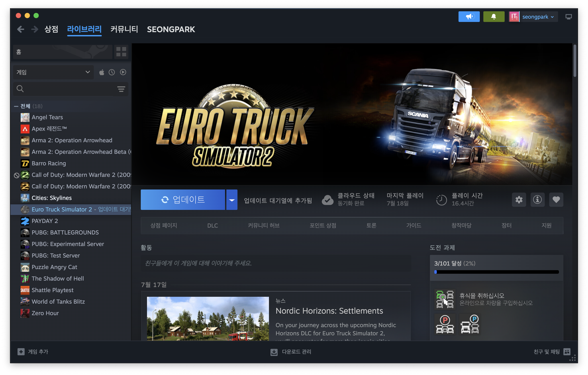Open the notifications bell

(x=494, y=17)
